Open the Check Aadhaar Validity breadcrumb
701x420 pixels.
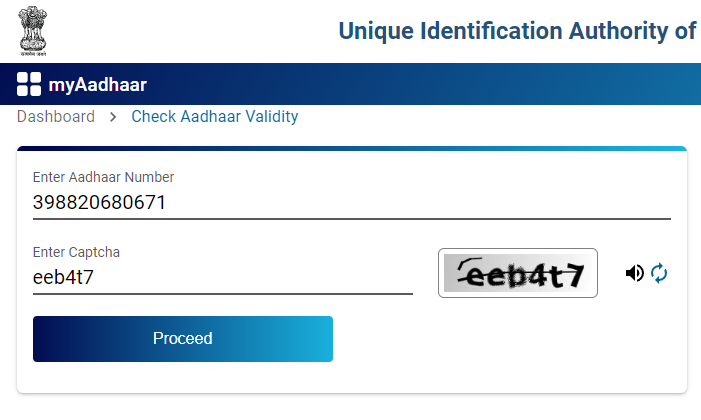click(215, 117)
